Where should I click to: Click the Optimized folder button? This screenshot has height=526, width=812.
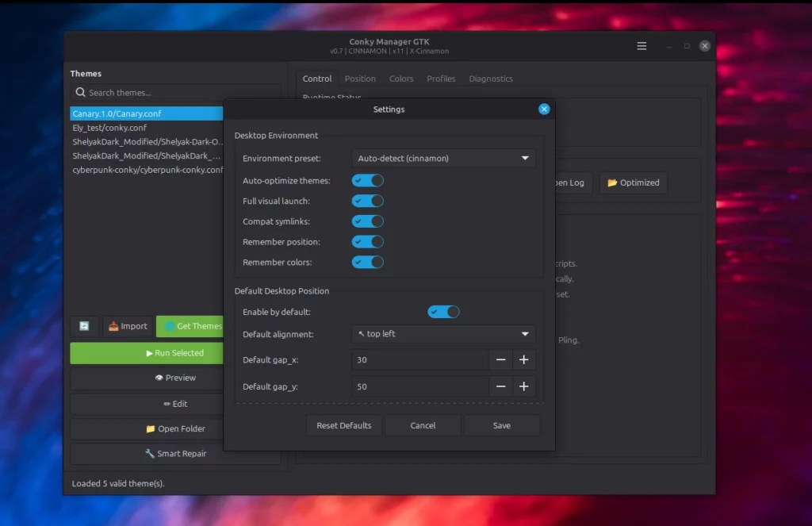pyautogui.click(x=634, y=182)
